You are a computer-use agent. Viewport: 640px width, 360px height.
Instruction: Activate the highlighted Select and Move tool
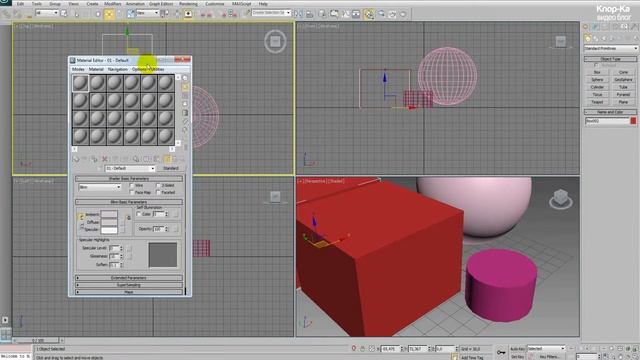pos(109,14)
